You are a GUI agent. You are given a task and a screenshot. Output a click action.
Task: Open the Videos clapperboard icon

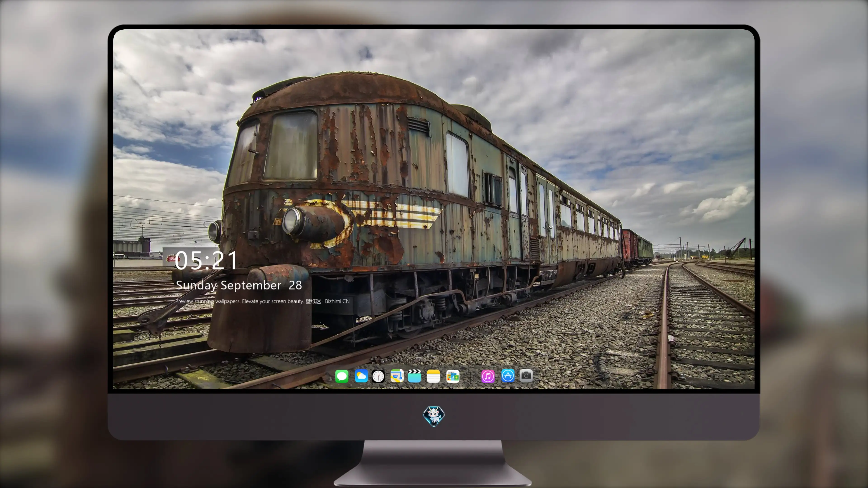[415, 376]
